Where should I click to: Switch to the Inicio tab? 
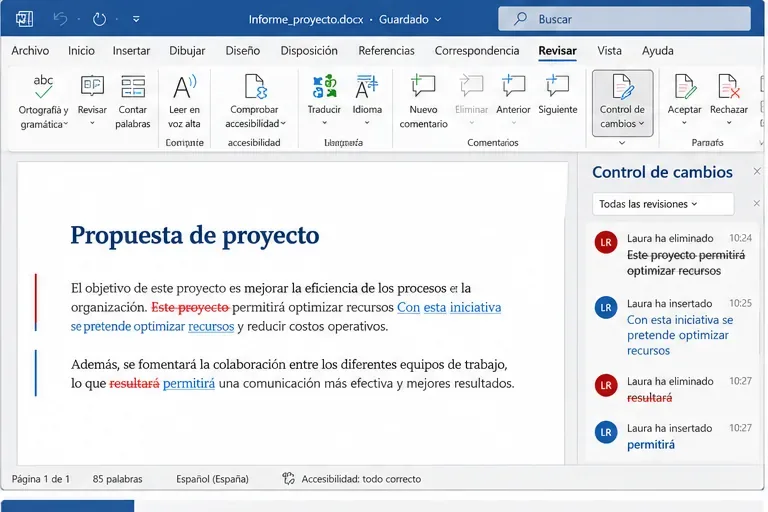click(x=81, y=50)
